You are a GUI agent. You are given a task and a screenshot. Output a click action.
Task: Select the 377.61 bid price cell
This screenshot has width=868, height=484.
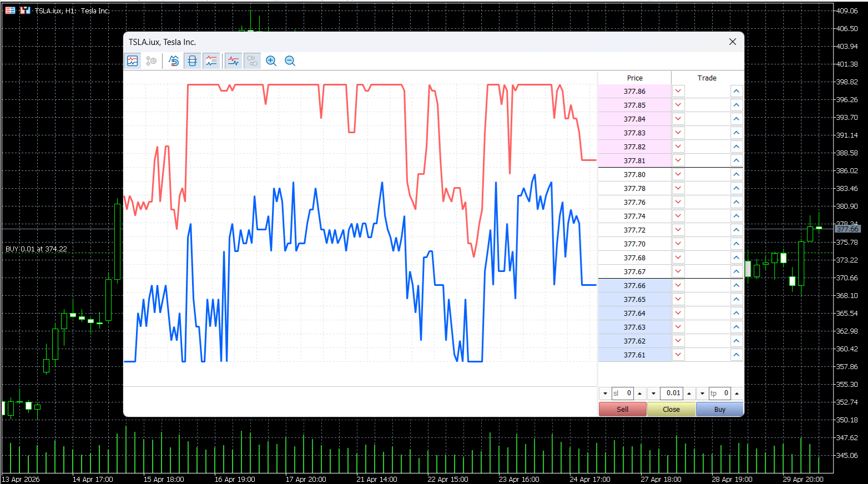point(634,355)
